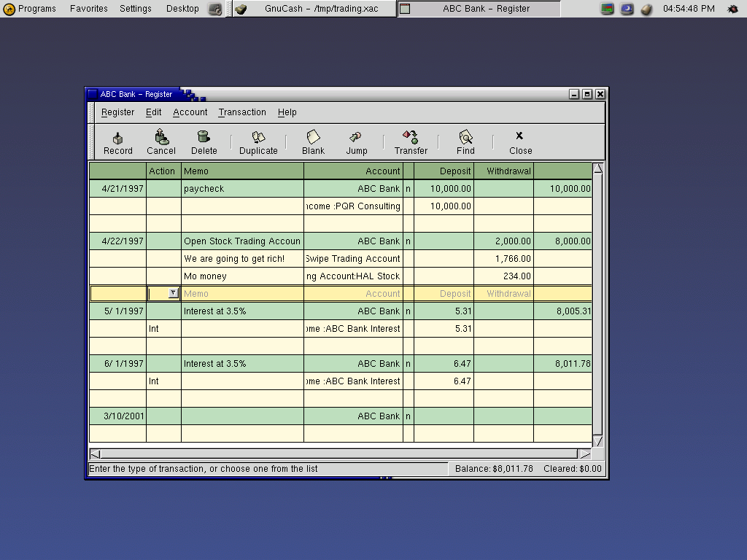Click the HAL Stock account cell

[x=353, y=276]
